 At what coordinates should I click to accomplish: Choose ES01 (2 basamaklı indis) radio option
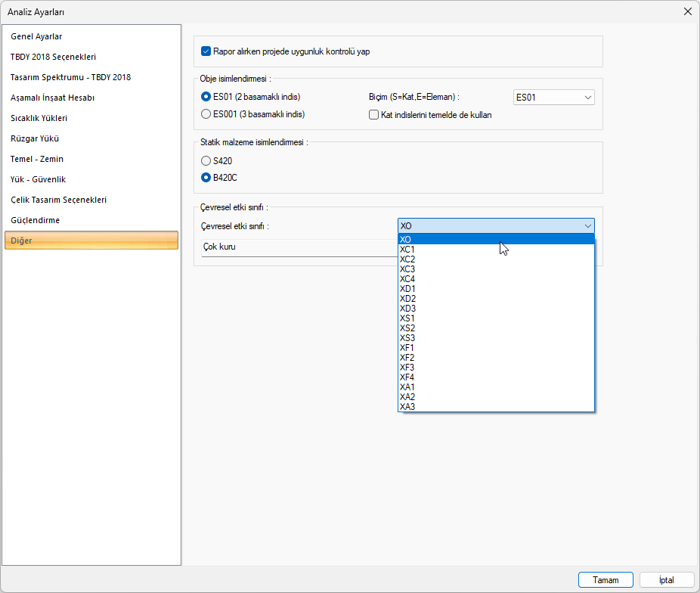pos(206,97)
